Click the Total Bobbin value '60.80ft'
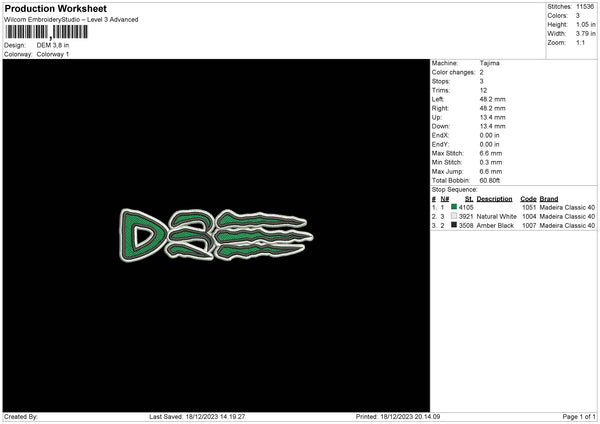Image resolution: width=600 pixels, height=424 pixels. coord(490,181)
